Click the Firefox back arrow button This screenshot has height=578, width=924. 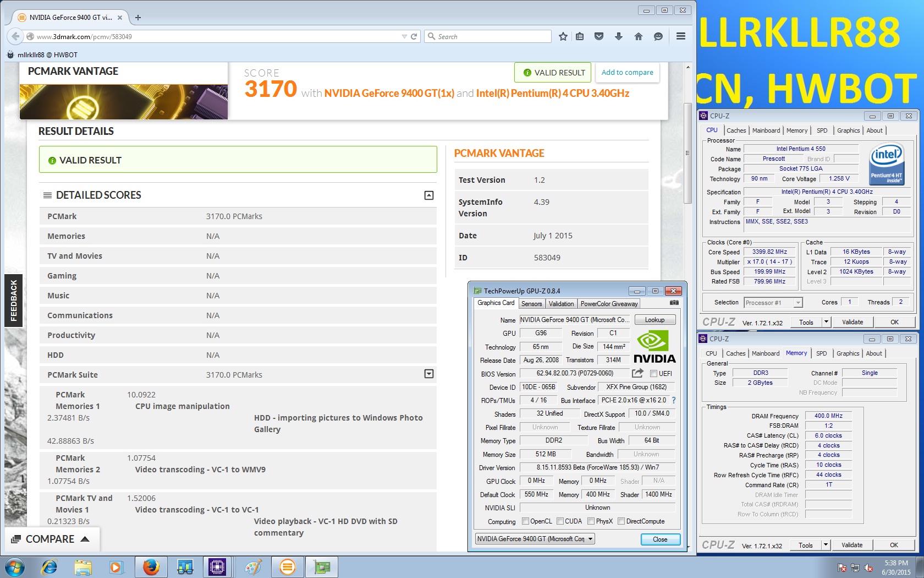pyautogui.click(x=15, y=36)
